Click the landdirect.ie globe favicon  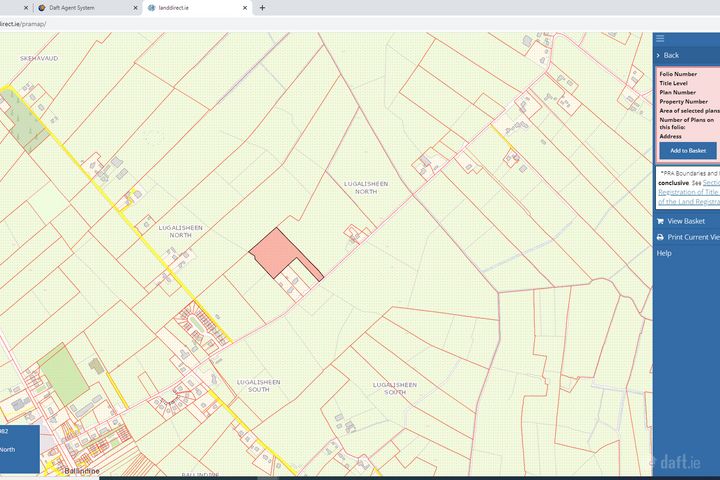(x=151, y=7)
